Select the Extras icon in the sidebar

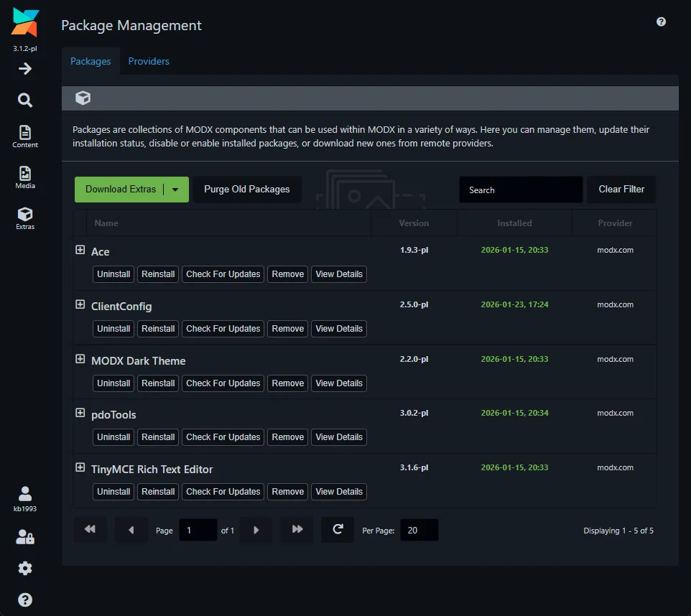pyautogui.click(x=24, y=214)
